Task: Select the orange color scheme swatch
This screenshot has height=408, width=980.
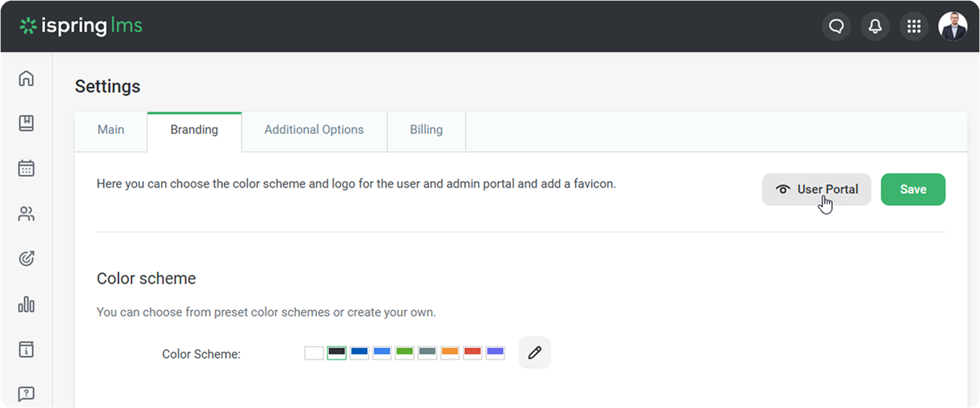Action: [450, 352]
